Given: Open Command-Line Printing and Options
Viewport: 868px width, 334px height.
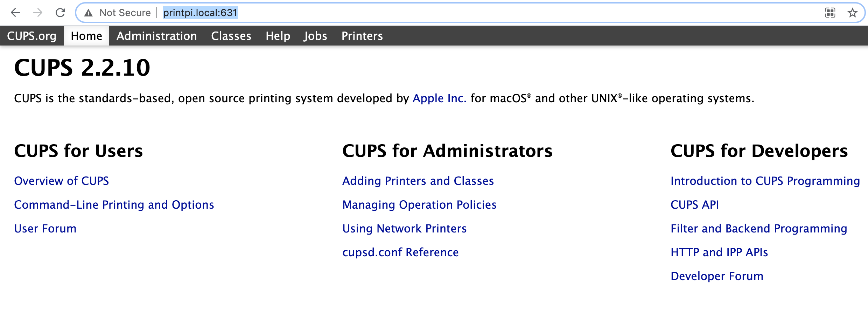Looking at the screenshot, I should click(x=114, y=205).
